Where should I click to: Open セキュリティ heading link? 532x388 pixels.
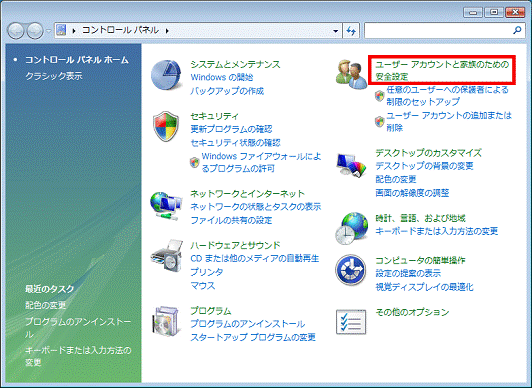coord(214,116)
